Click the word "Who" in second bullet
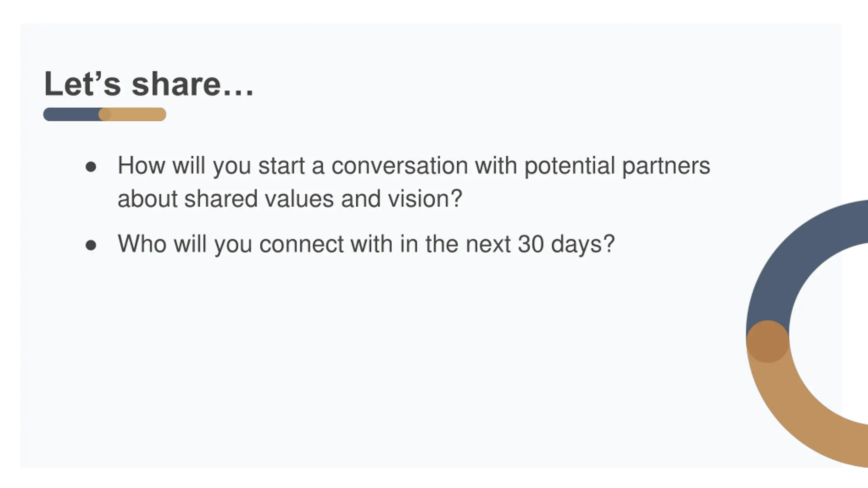868x488 pixels. (x=142, y=244)
